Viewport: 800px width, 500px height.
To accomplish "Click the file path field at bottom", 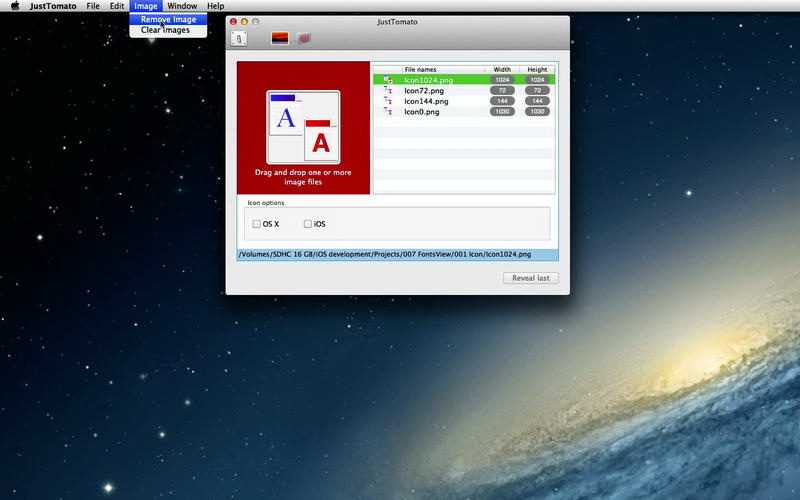I will (397, 254).
